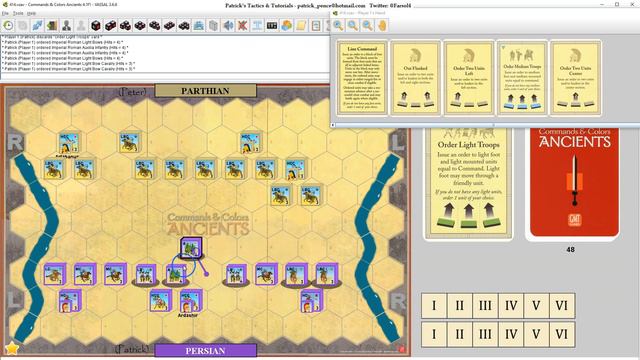The image size is (640, 360).
Task: Click third magnifier icon in hand window
Action: (x=368, y=25)
